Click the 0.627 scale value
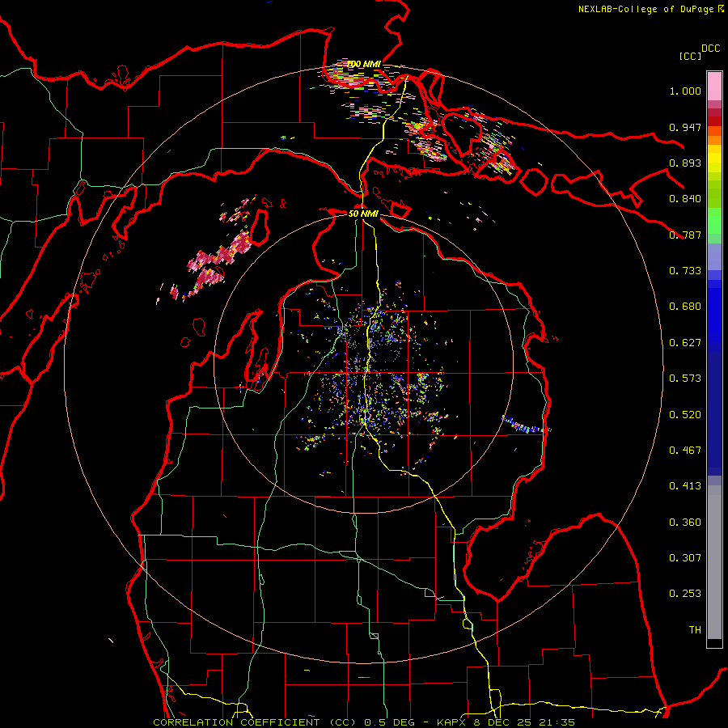 (x=685, y=343)
